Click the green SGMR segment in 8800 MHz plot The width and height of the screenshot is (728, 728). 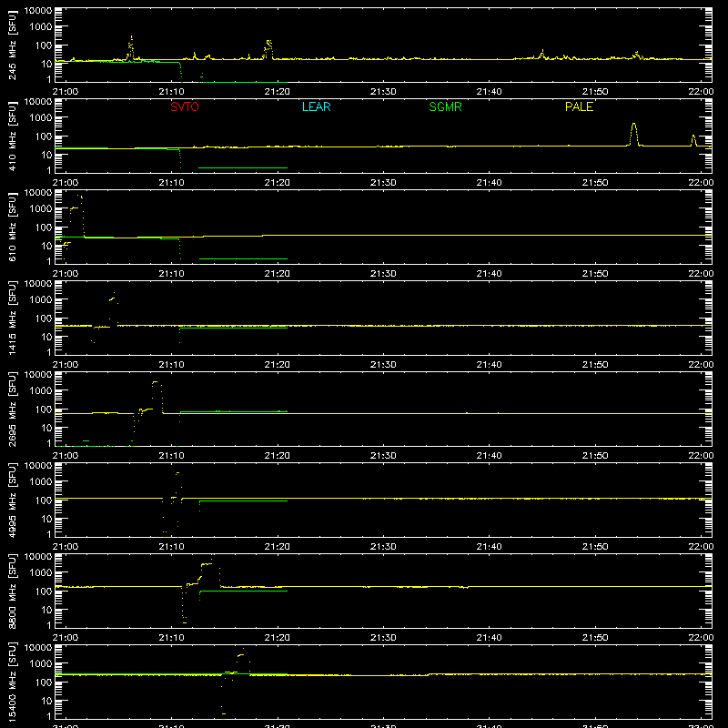click(x=243, y=591)
